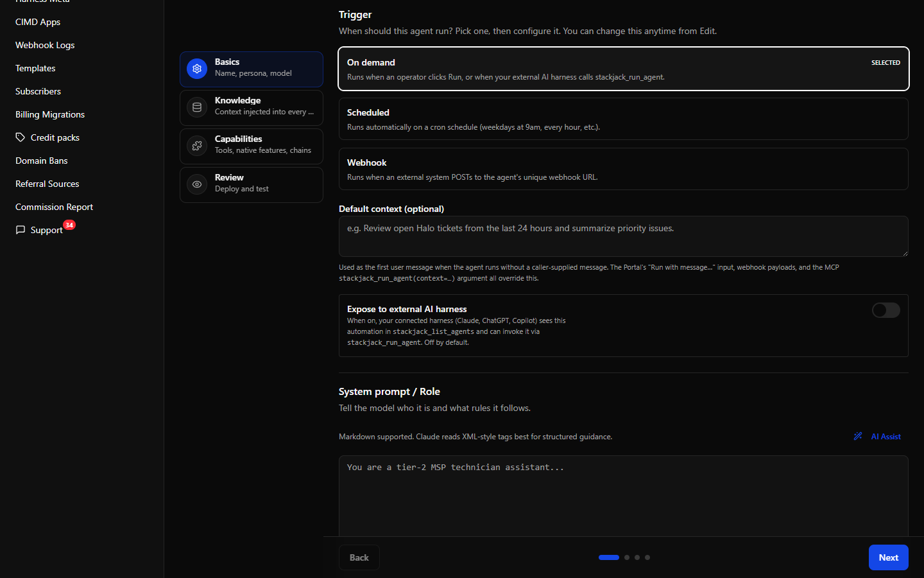924x578 pixels.
Task: Open CIMD Apps in sidebar
Action: [38, 22]
